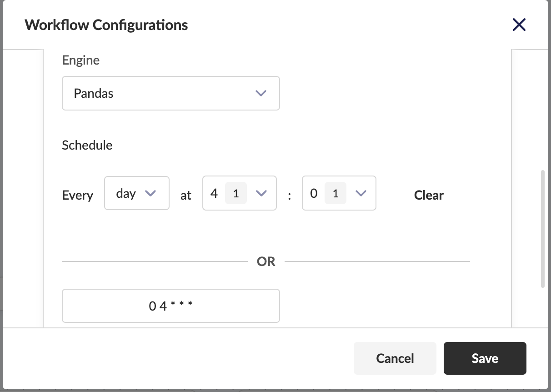Select the hour value 4

214,193
